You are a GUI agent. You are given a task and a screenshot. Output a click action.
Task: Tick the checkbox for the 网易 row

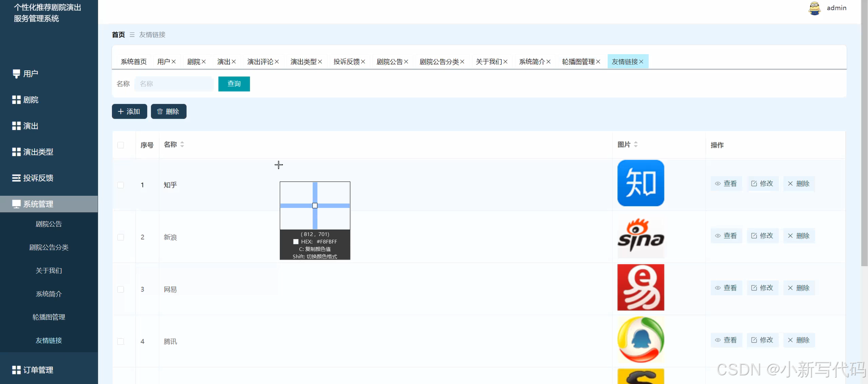click(x=120, y=289)
